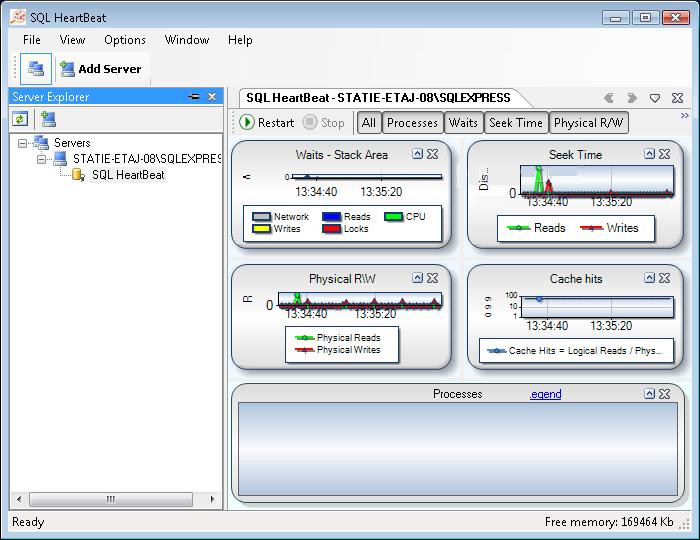
Task: Open the File menu
Action: coord(32,40)
